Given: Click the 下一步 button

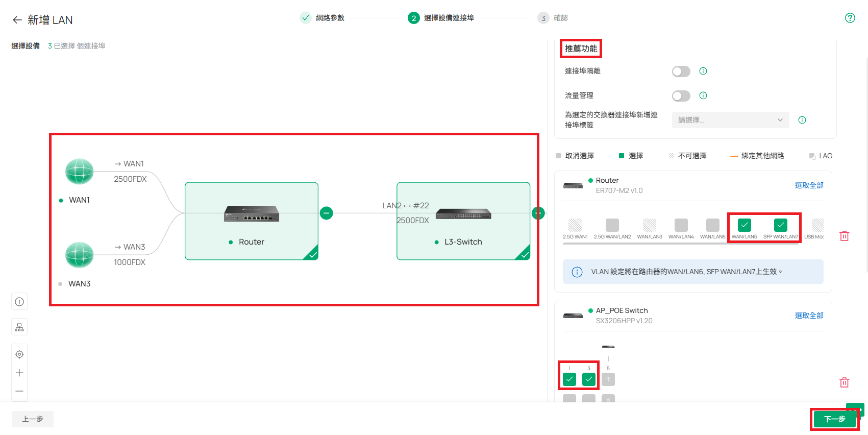Looking at the screenshot, I should (x=835, y=419).
